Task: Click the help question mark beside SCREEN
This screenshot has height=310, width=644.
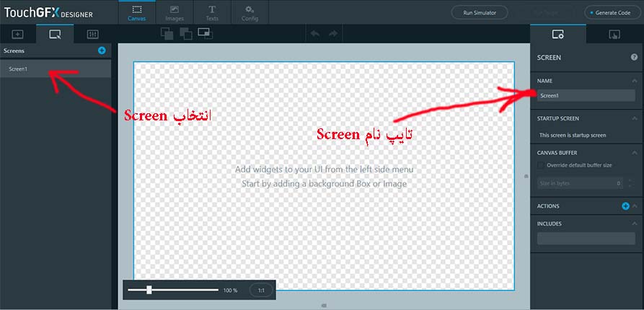Action: click(634, 57)
